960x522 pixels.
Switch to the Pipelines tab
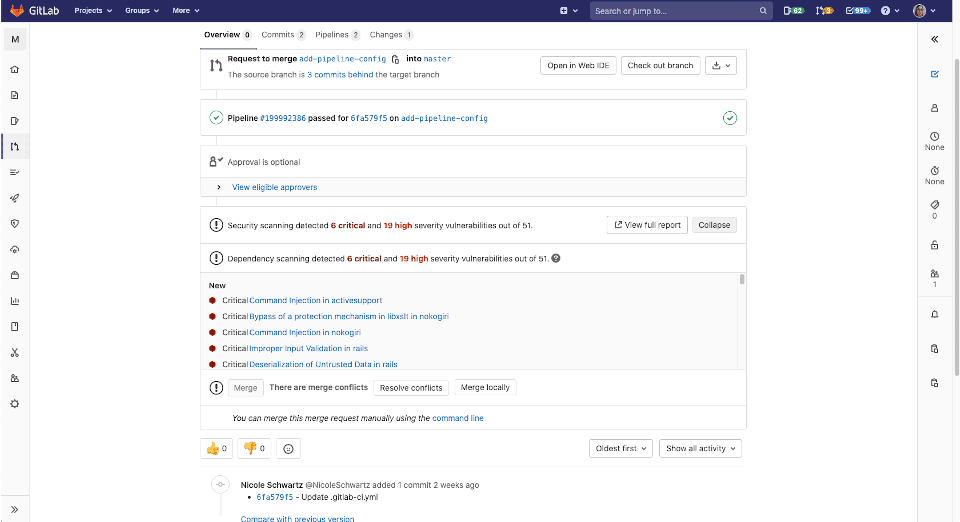(x=337, y=35)
